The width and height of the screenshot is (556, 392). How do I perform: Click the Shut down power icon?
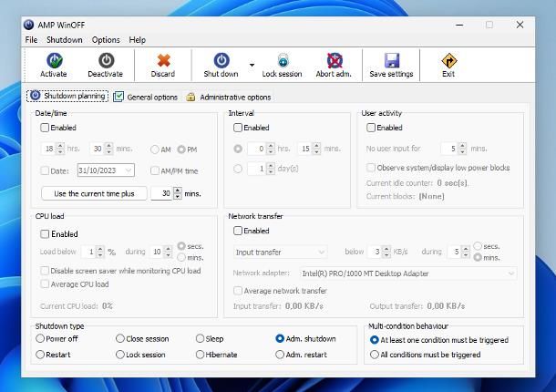(221, 61)
